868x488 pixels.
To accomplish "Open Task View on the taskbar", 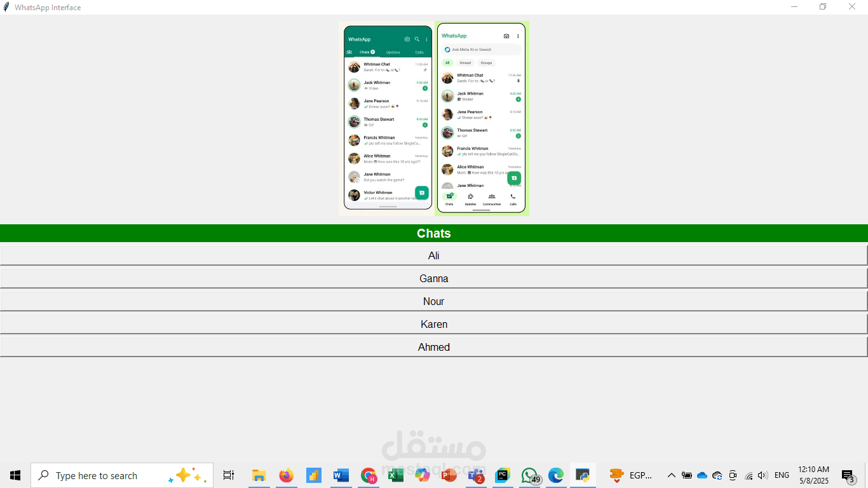I will [x=229, y=475].
